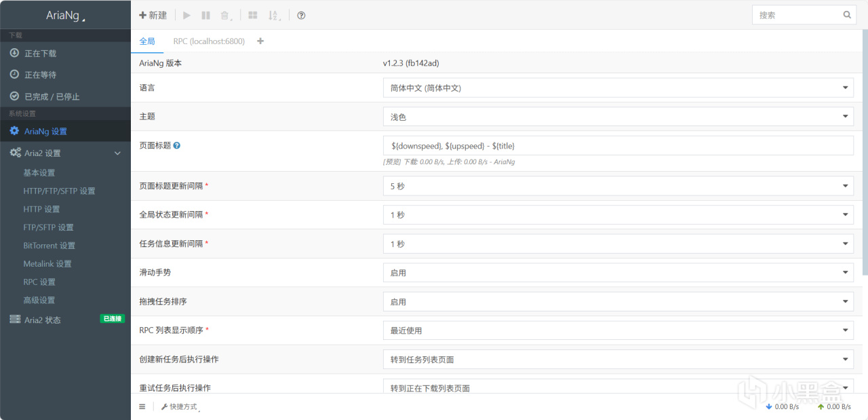Open 正在下载 downloading list
This screenshot has width=868, height=420.
click(x=65, y=53)
